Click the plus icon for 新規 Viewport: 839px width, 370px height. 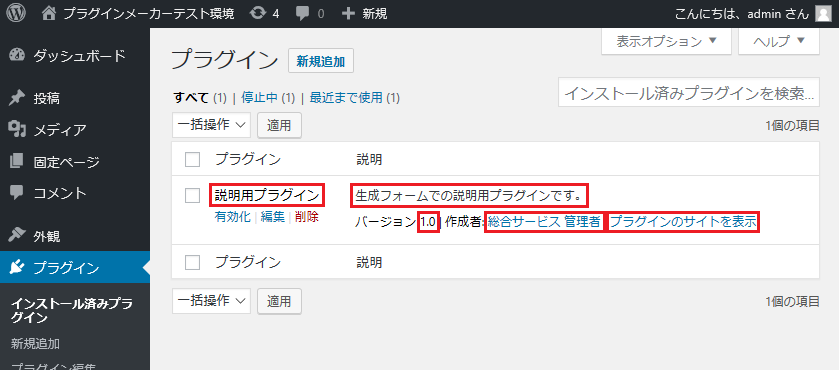click(x=348, y=13)
